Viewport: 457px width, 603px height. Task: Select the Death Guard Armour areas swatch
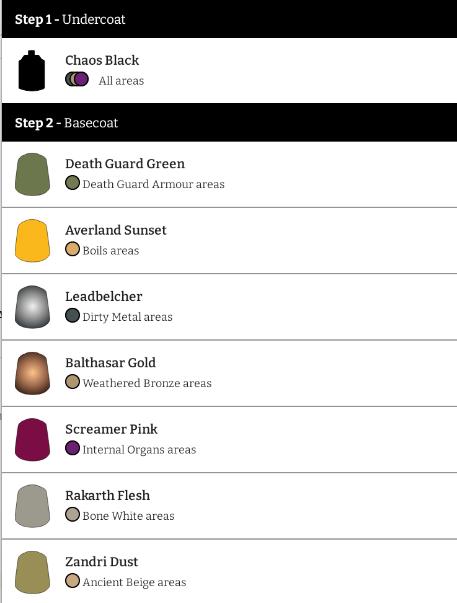[x=72, y=183]
